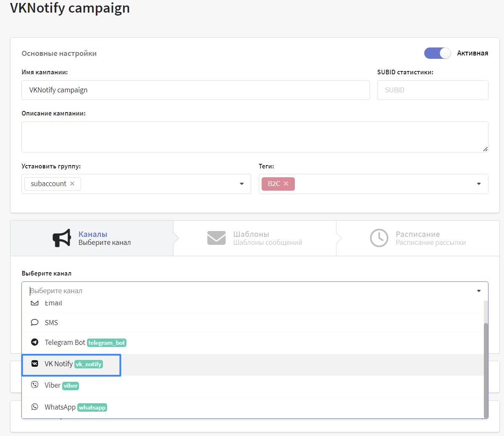504x436 pixels.
Task: Click the channel list scrollbar
Action: pos(486,370)
